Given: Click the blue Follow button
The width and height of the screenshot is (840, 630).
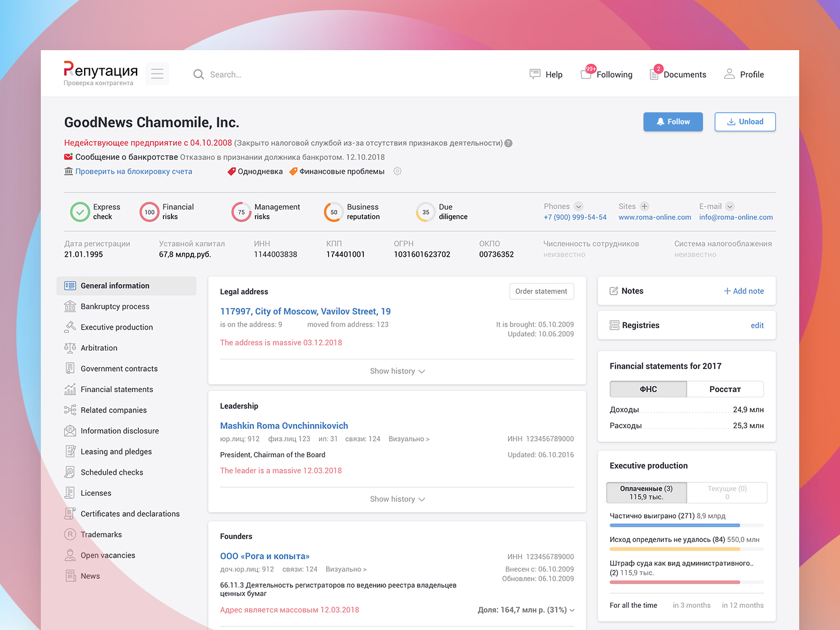Looking at the screenshot, I should [x=673, y=122].
